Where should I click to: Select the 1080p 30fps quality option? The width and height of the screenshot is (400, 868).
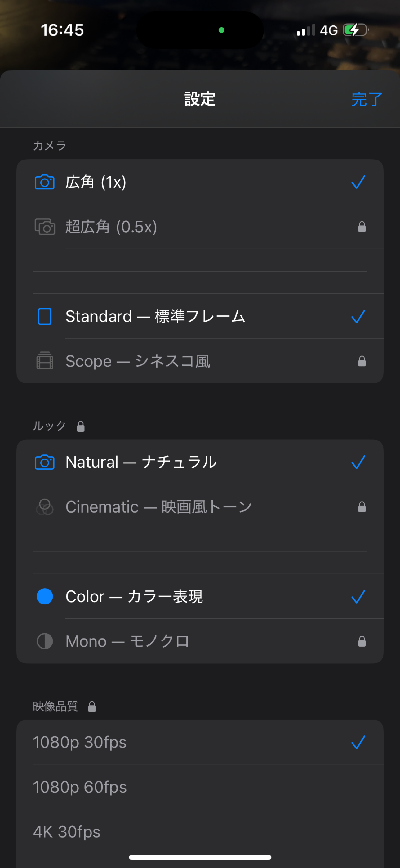click(x=200, y=742)
